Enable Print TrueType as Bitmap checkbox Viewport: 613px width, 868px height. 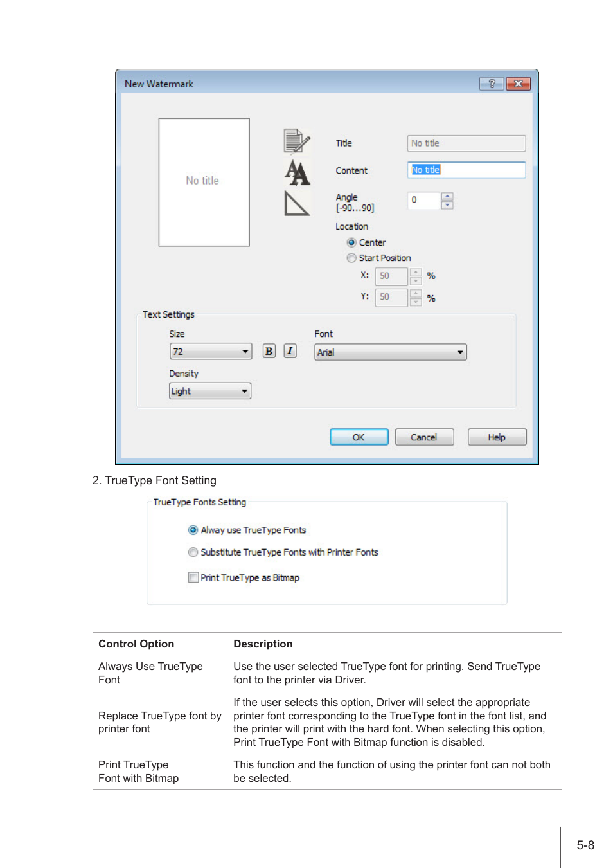[x=193, y=577]
